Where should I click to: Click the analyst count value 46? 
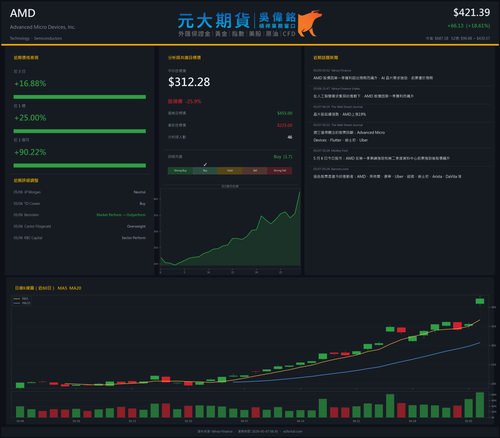coord(290,137)
